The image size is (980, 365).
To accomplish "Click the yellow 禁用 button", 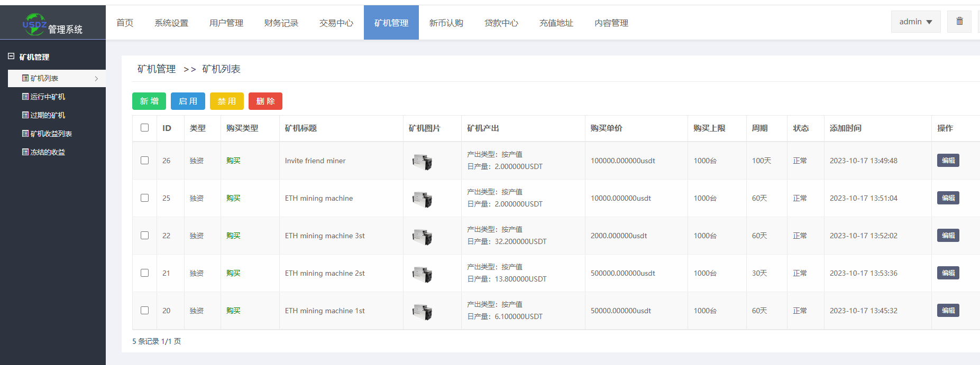I will [x=227, y=101].
